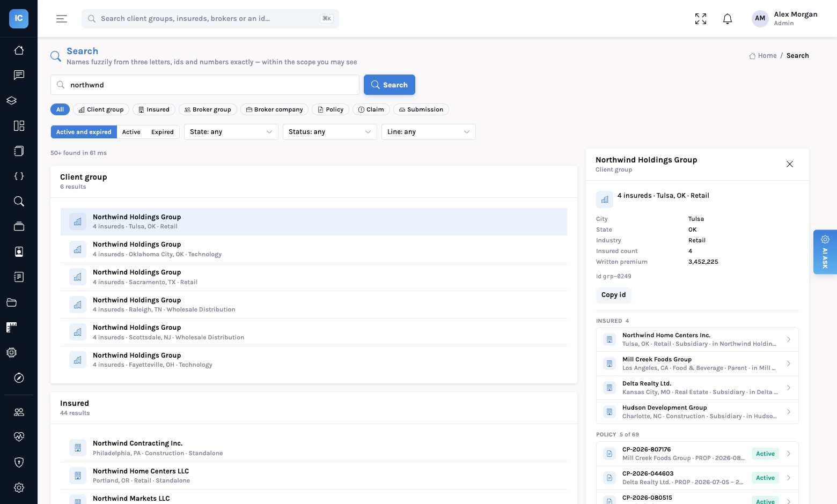Toggle fullscreen mode icon

coord(701,19)
